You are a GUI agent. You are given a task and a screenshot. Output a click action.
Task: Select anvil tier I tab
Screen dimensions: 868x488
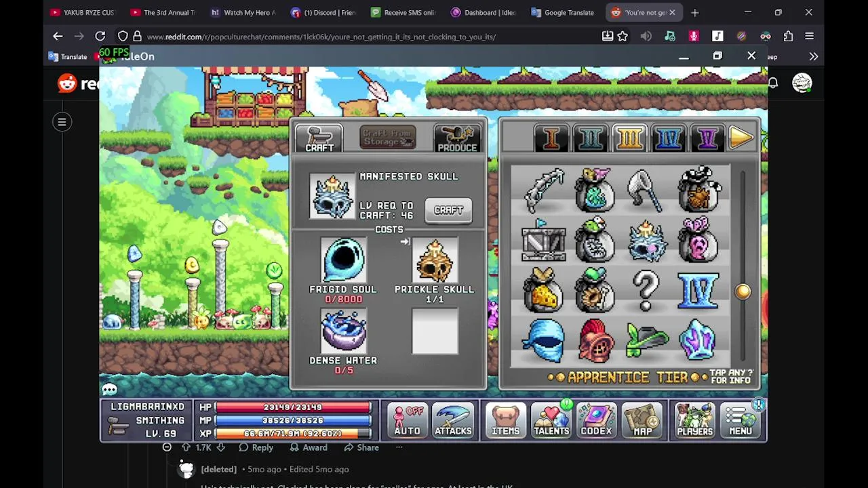(551, 138)
